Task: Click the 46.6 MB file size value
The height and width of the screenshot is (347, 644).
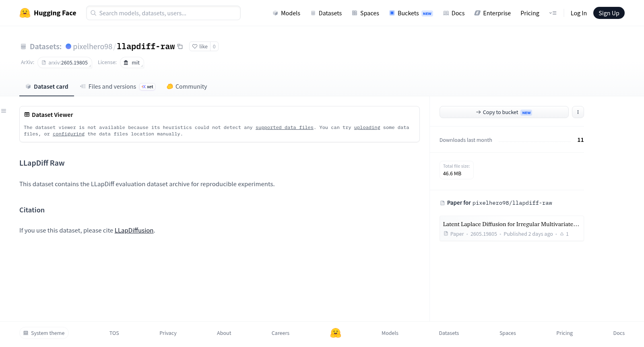Action: 452,174
